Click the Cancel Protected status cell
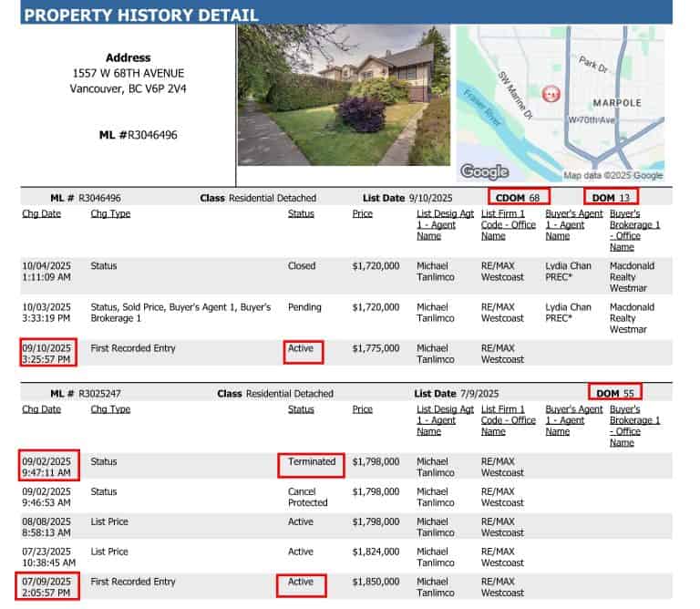Viewport: 700px width, 609px height. 307,497
